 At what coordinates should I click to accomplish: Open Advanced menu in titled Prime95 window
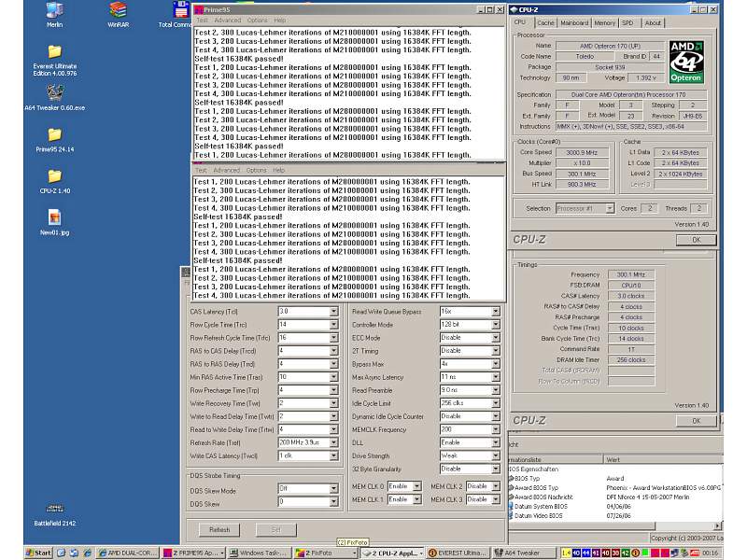pos(227,21)
